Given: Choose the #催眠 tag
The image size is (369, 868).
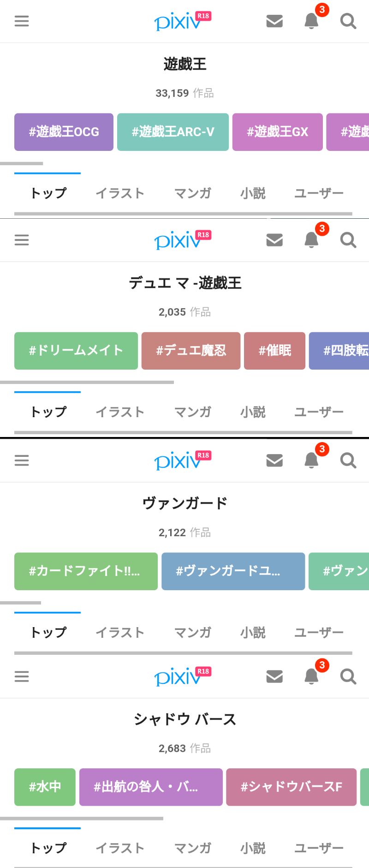Looking at the screenshot, I should click(274, 351).
